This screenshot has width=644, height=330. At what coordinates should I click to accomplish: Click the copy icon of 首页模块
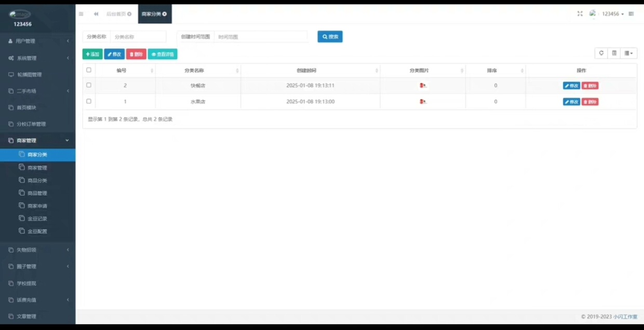pos(11,107)
